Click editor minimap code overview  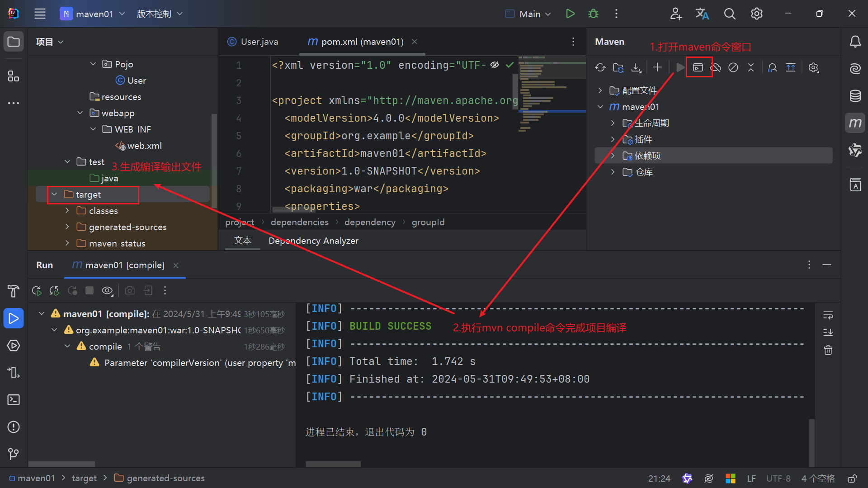pyautogui.click(x=552, y=94)
